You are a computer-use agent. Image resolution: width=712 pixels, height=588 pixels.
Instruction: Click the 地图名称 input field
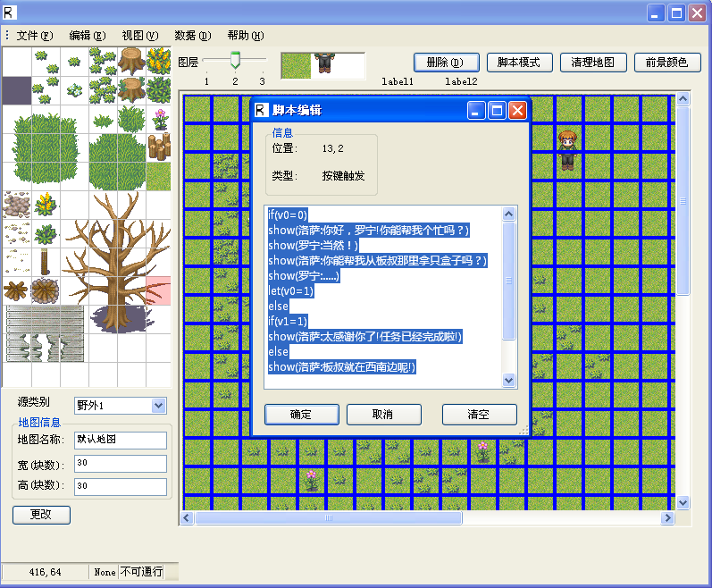pos(121,440)
